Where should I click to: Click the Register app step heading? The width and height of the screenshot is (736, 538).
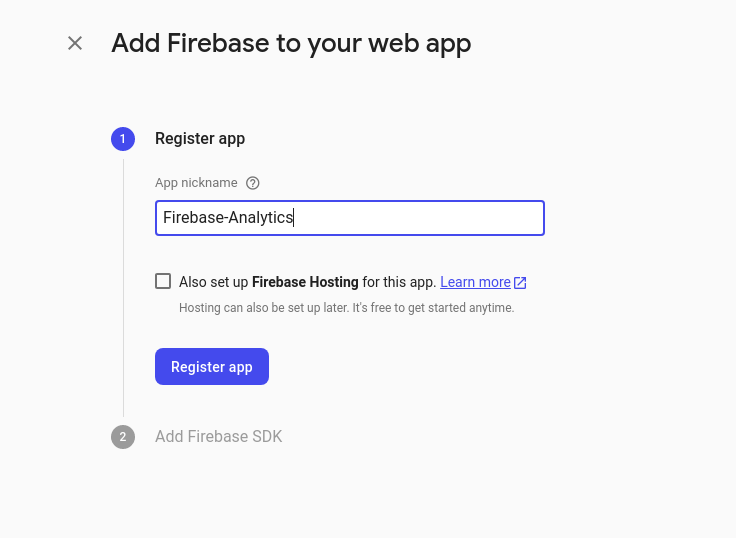[200, 139]
